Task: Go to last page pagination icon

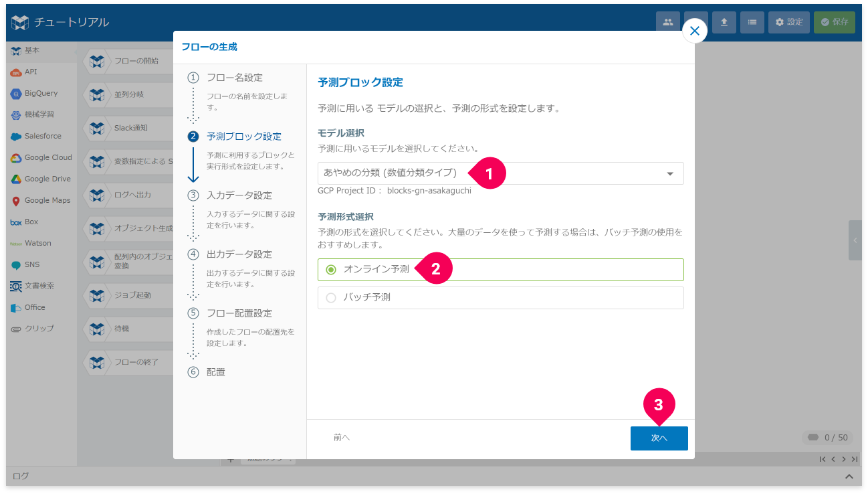Action: click(854, 459)
